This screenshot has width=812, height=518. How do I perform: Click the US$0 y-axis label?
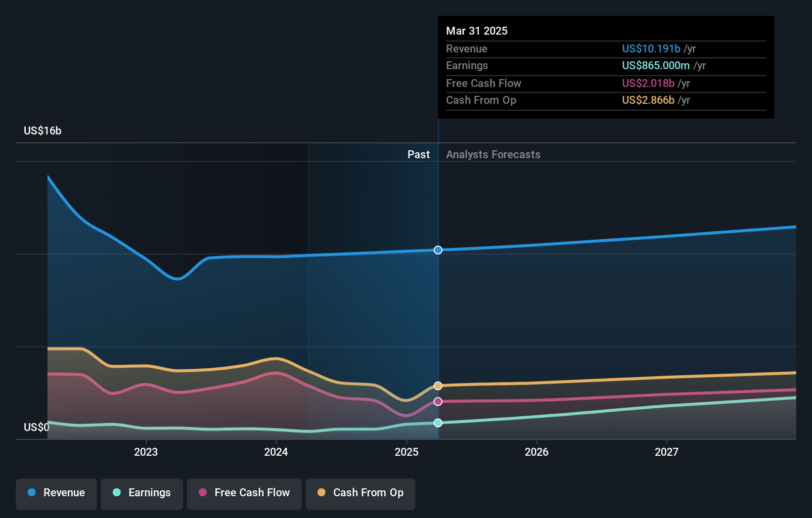pyautogui.click(x=37, y=427)
